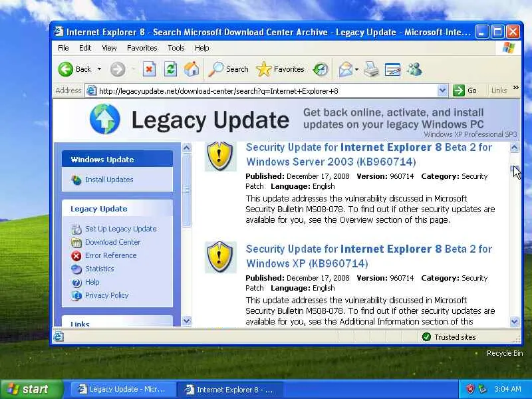The width and height of the screenshot is (532, 399).
Task: Click the Legacy Update globe logo
Action: [x=105, y=119]
